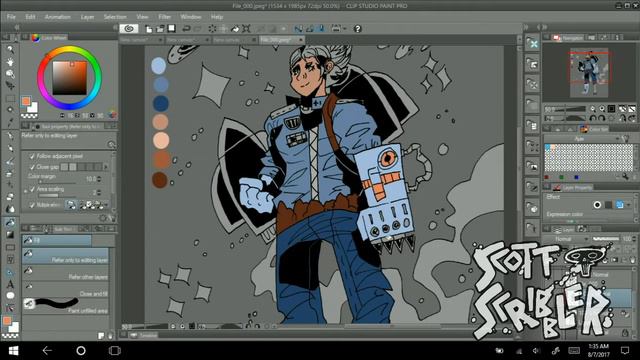
Task: Select the Move (hand) tool
Action: click(10, 62)
